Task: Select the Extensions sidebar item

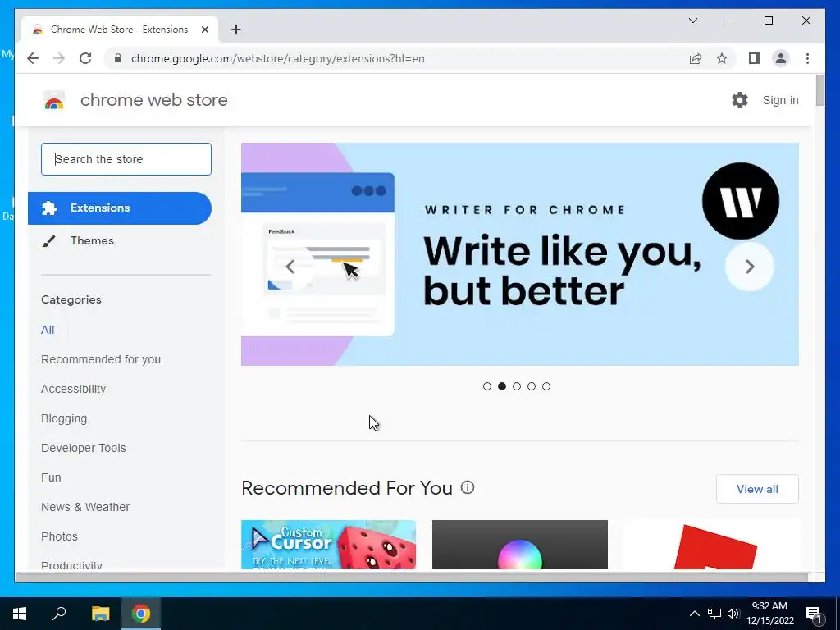Action: (120, 208)
